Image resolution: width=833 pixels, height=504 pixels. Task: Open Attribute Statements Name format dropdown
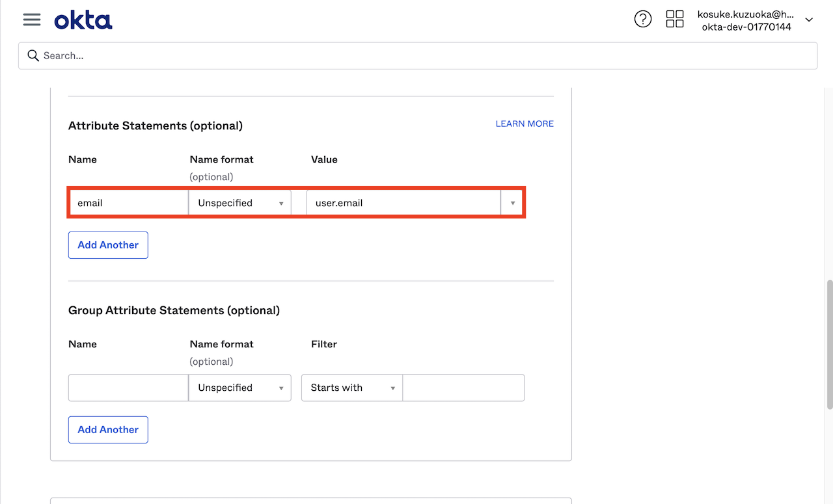[x=240, y=203]
